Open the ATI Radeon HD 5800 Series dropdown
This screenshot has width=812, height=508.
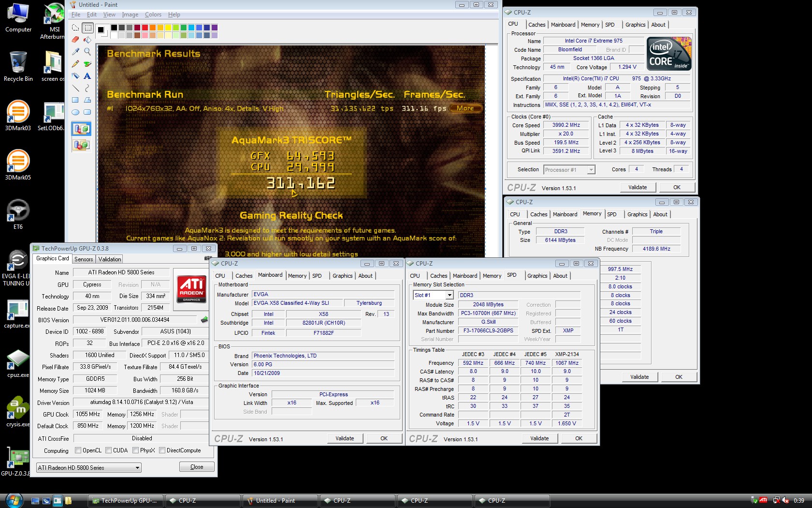(89, 468)
